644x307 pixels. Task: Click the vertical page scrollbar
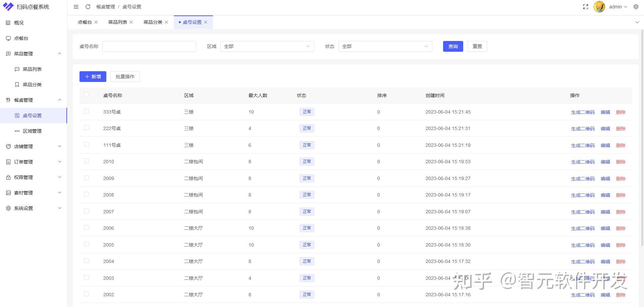tap(642, 138)
